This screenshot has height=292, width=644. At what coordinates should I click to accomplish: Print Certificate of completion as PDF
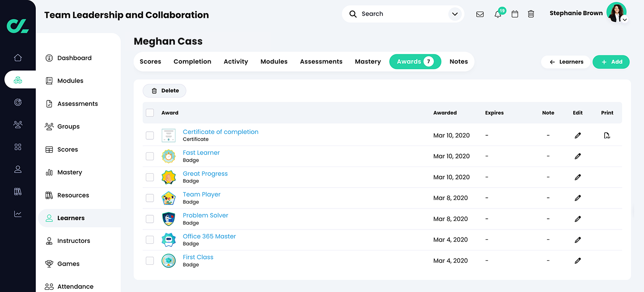coord(607,135)
